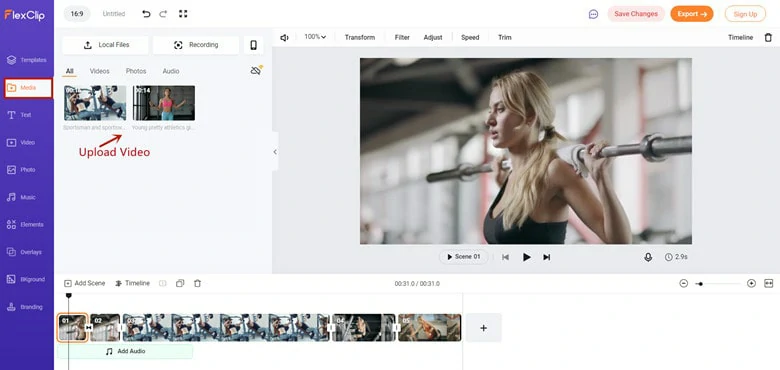Image resolution: width=780 pixels, height=370 pixels.
Task: Click the microphone voiceover icon
Action: [x=648, y=257]
